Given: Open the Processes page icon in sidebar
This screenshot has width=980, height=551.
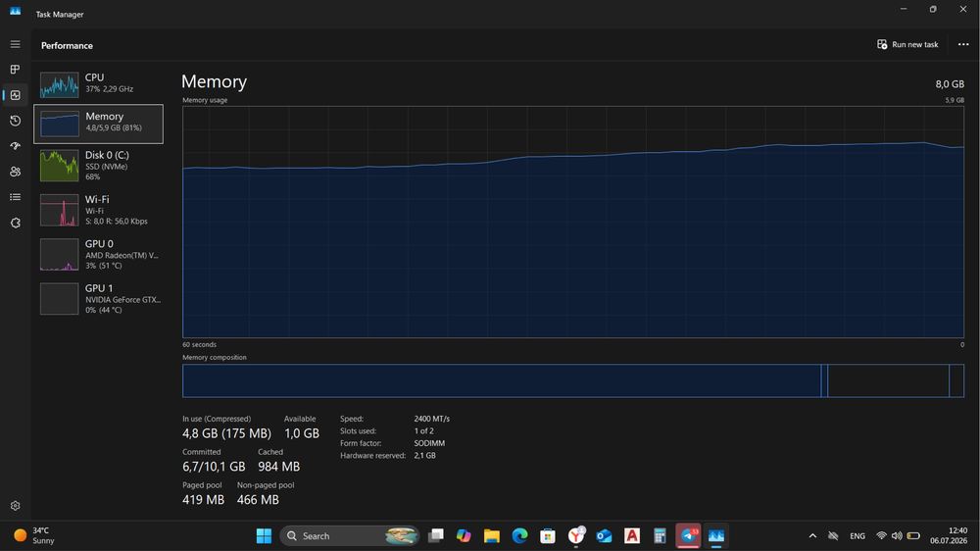Looking at the screenshot, I should (x=15, y=70).
